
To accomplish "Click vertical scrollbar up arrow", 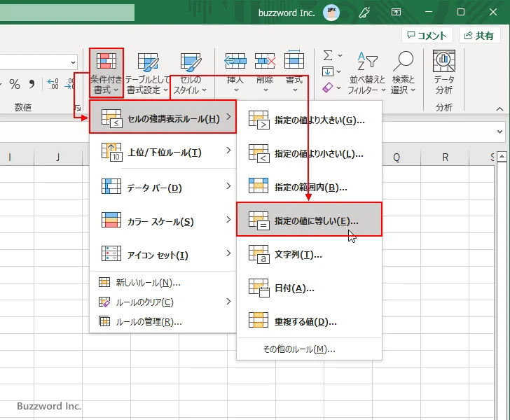I will click(502, 157).
